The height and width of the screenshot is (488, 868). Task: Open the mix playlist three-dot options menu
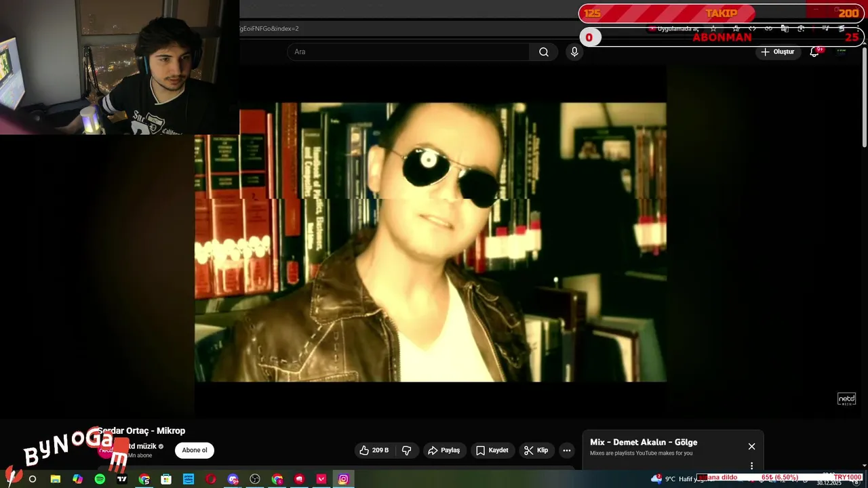coord(751,466)
